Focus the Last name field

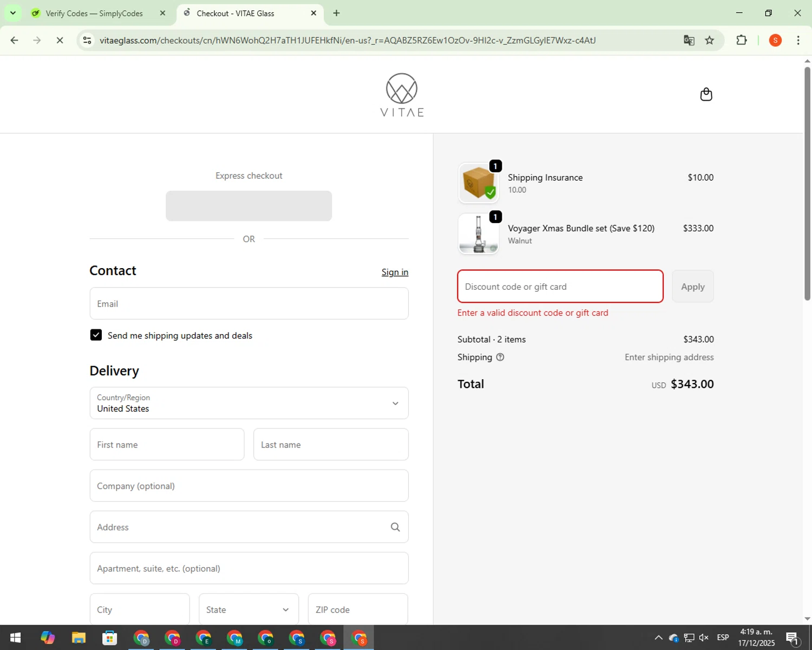tap(331, 444)
